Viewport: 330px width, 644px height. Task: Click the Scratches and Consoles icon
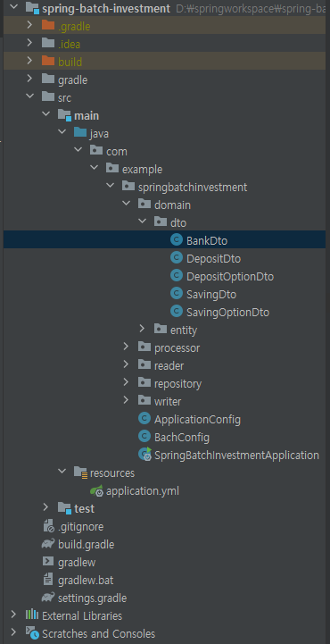pyautogui.click(x=32, y=633)
